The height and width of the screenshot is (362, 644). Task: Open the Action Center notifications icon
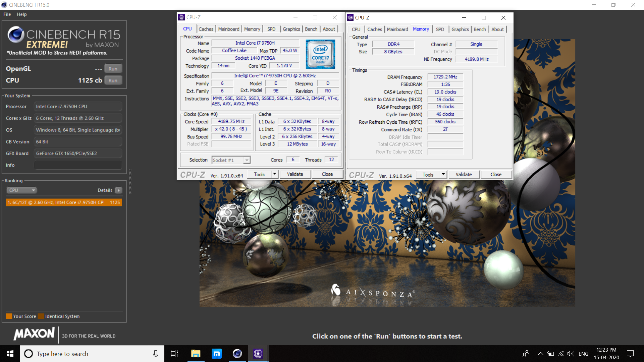[630, 354]
